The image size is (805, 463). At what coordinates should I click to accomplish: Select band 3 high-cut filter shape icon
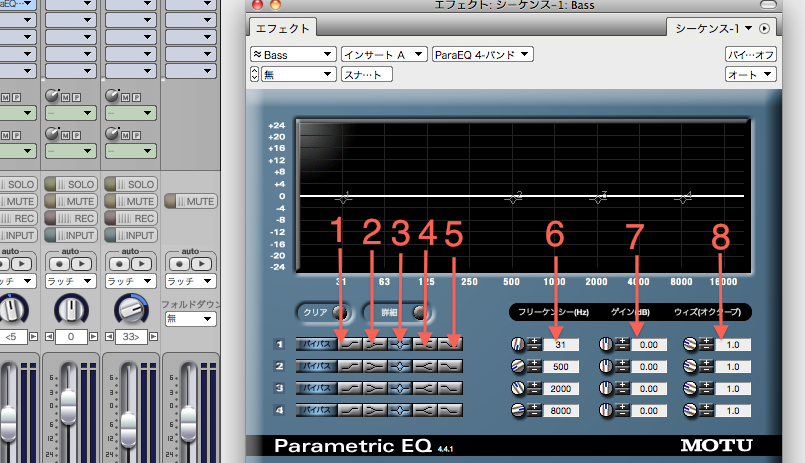point(450,389)
